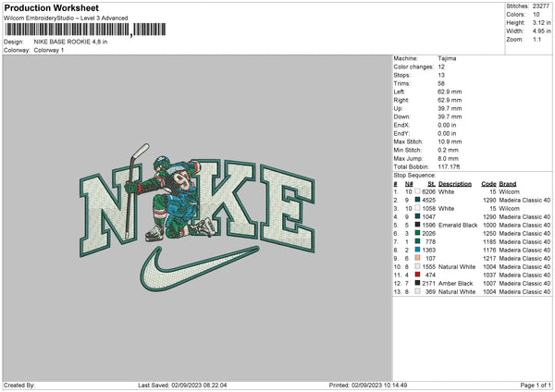
Task: Click the teal swatch beside 778 stitches
Action: 418,241
